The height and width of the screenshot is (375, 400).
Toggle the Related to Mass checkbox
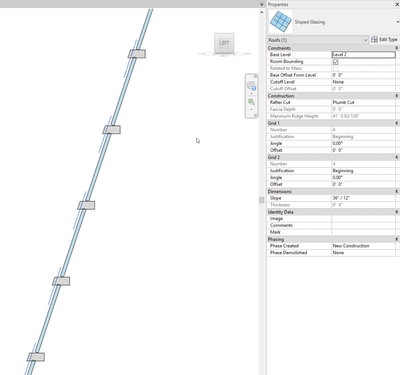[335, 68]
